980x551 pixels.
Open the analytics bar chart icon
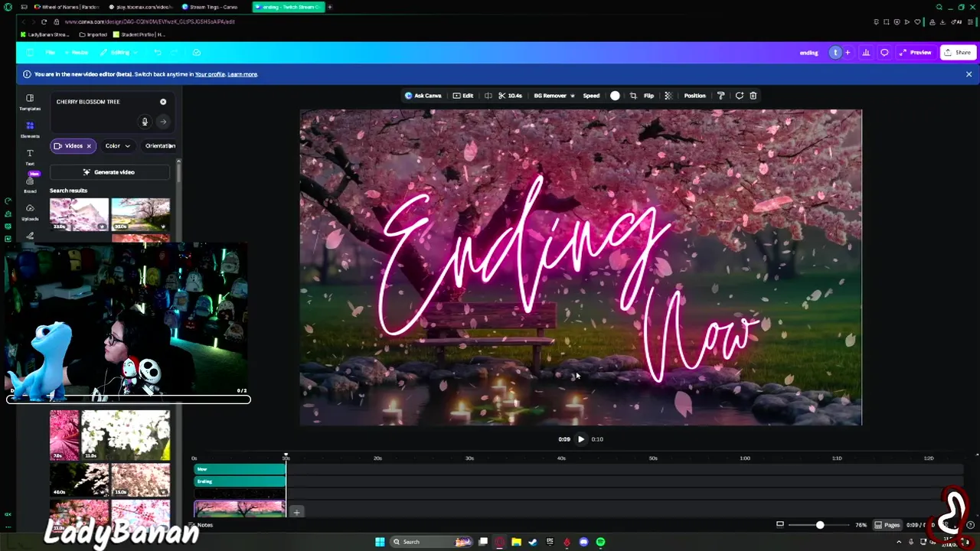coord(866,53)
